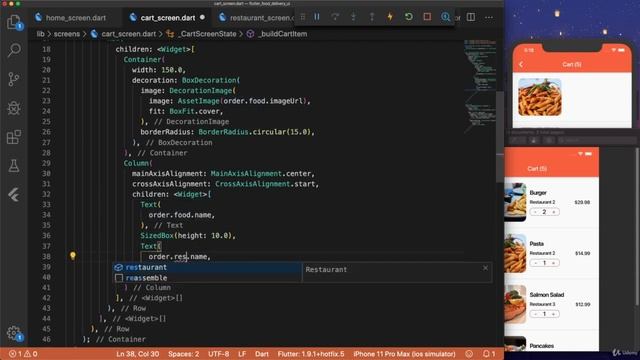
Task: Open the Explorer view in activity bar
Action: click(14, 22)
